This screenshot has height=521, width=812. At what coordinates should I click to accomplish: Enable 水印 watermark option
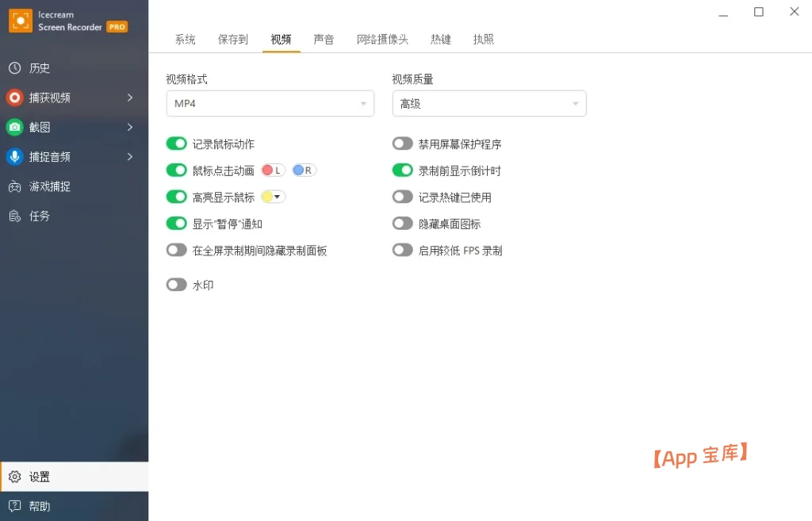(x=176, y=284)
